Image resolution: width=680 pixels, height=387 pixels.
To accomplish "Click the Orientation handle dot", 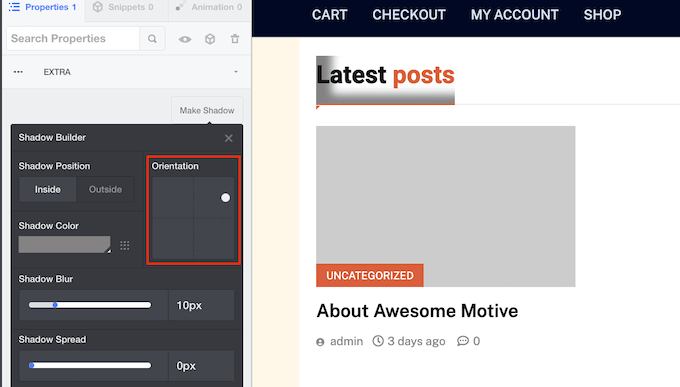I will (226, 198).
